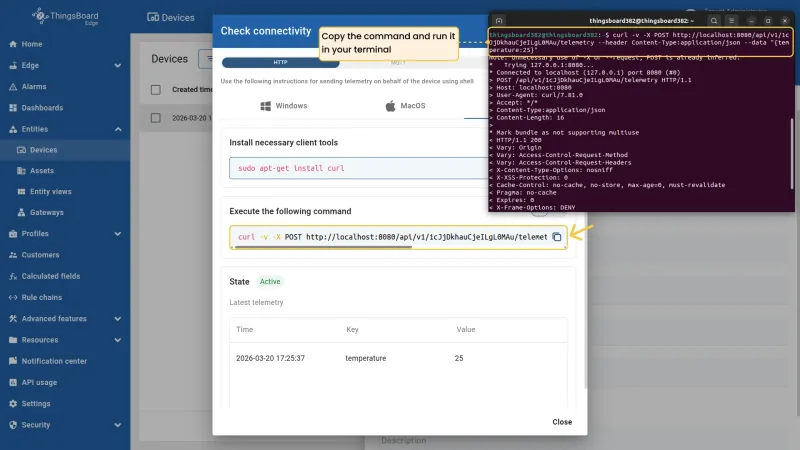
Task: Click the Advanced features icon in sidebar
Action: [13, 318]
